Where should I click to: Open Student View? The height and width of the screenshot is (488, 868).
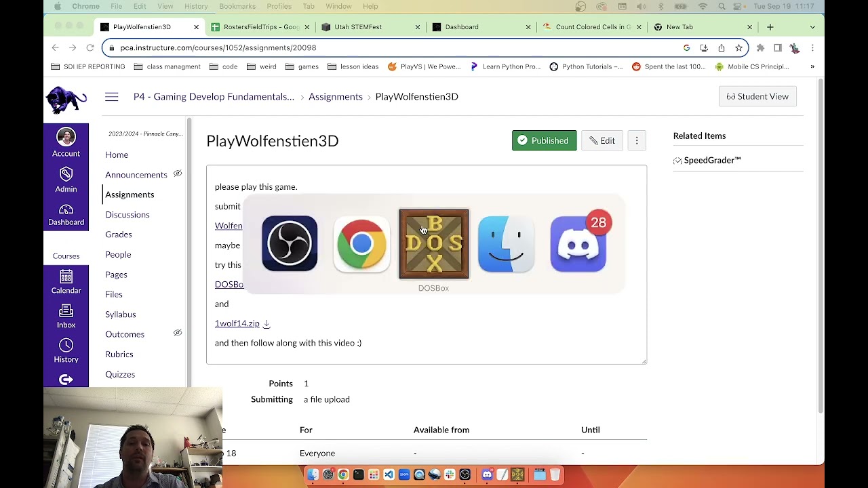point(757,96)
